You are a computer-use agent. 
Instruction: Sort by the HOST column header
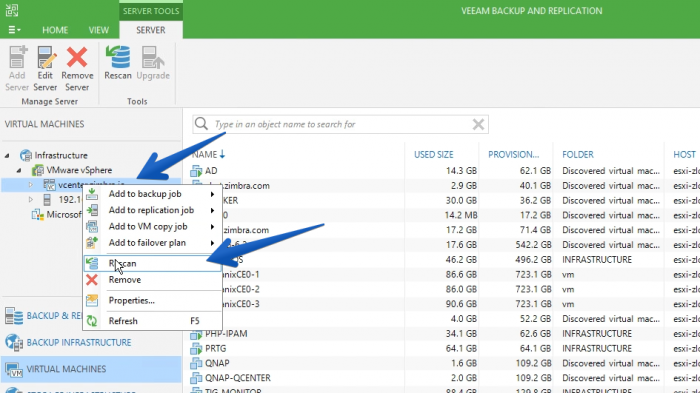[684, 155]
